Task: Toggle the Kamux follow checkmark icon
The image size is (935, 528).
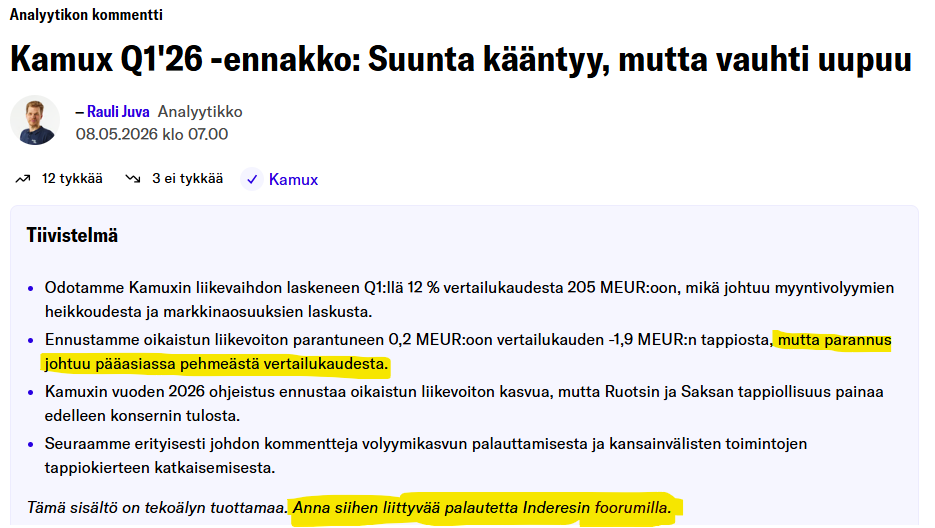Action: point(252,179)
